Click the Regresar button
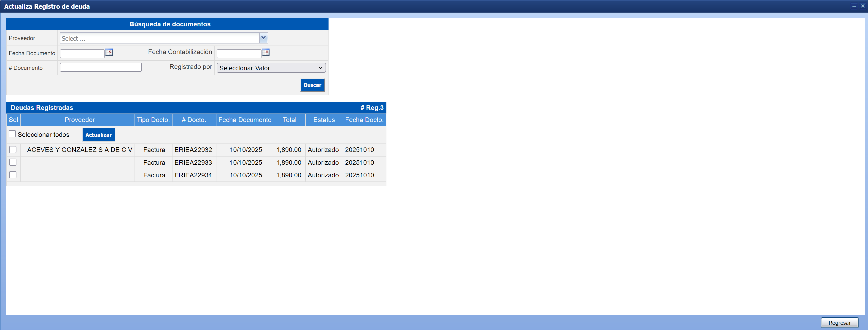868x330 pixels. [x=839, y=323]
